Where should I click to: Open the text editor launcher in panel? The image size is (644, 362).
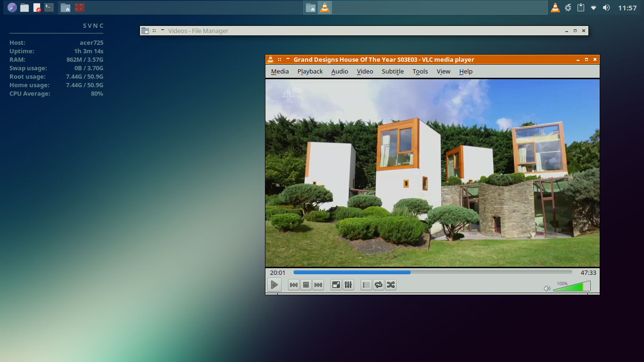click(37, 8)
